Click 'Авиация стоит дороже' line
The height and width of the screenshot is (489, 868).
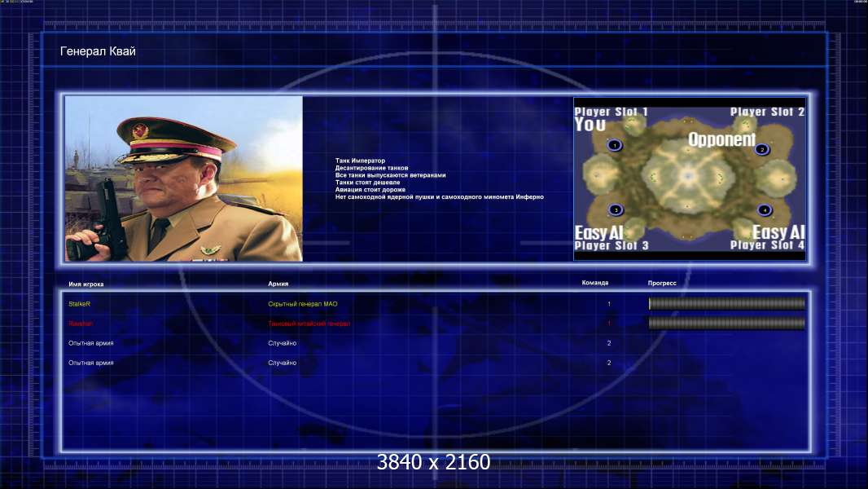pyautogui.click(x=370, y=189)
